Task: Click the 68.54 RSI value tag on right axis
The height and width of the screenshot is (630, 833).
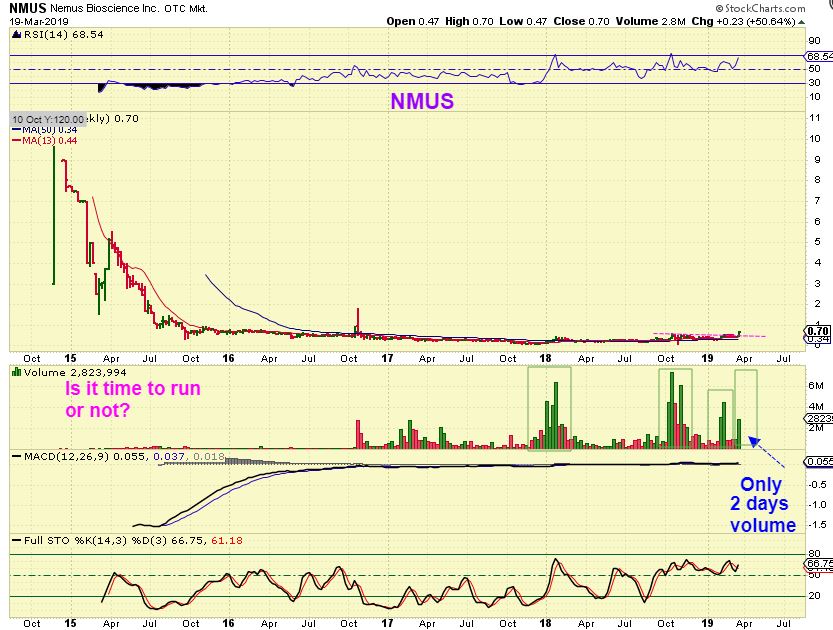Action: tap(819, 56)
